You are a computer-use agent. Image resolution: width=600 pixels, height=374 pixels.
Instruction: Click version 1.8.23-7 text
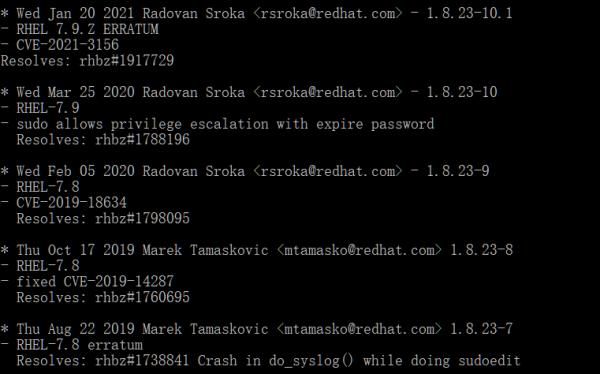(481, 329)
